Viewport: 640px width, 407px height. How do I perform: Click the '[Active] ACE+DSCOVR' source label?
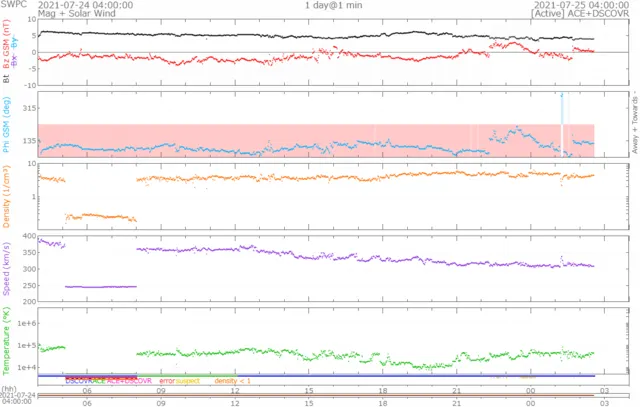(x=580, y=13)
